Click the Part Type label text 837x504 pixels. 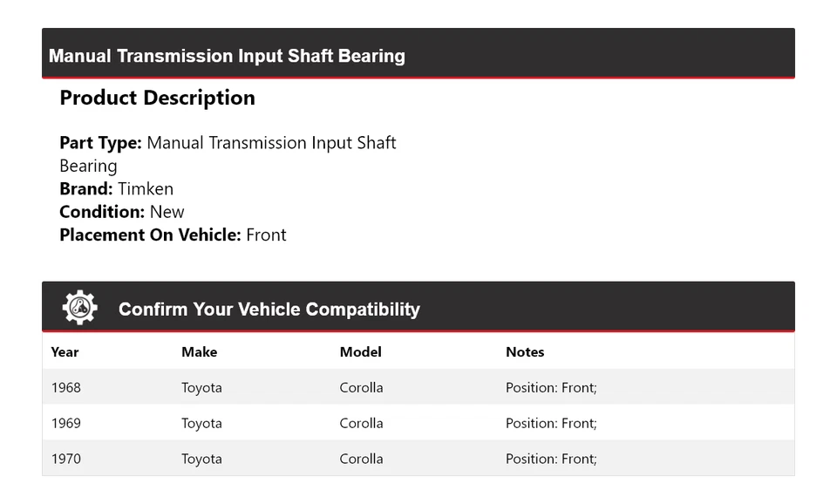click(100, 143)
